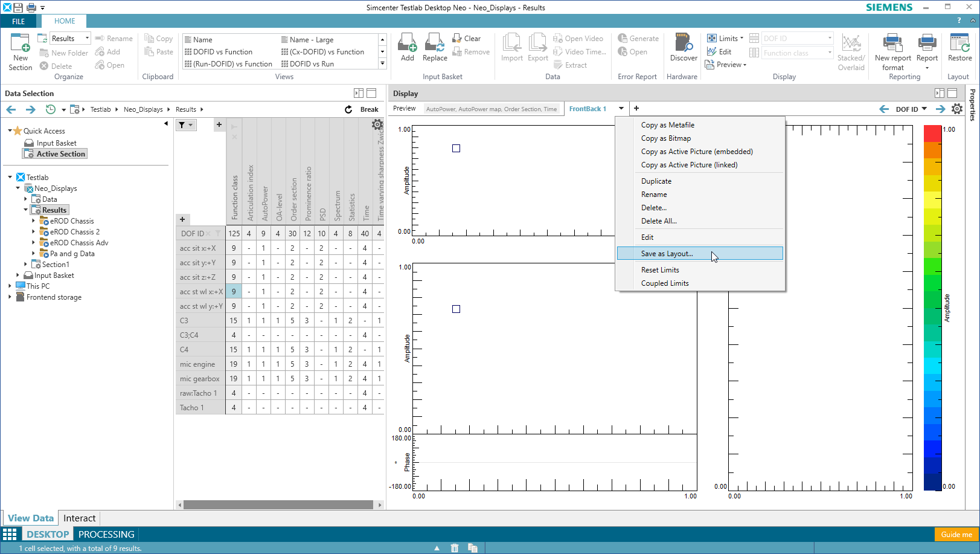Click the trash icon in status bar

[x=455, y=548]
